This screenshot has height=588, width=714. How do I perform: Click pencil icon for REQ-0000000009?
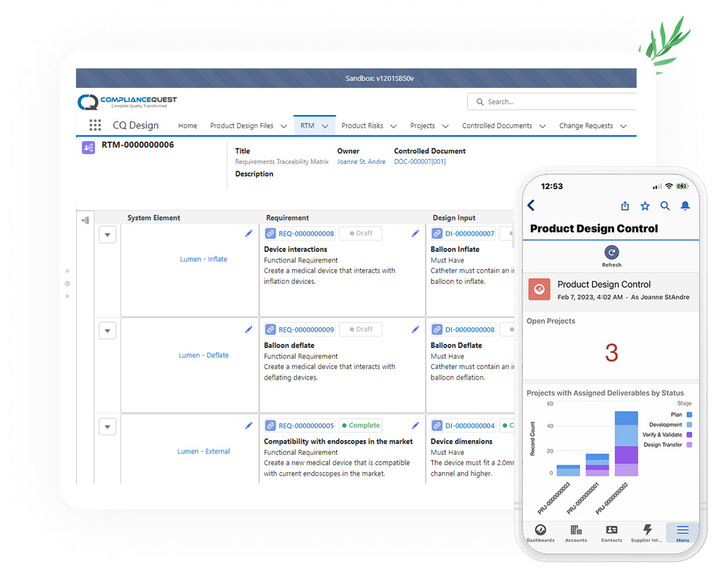point(416,329)
